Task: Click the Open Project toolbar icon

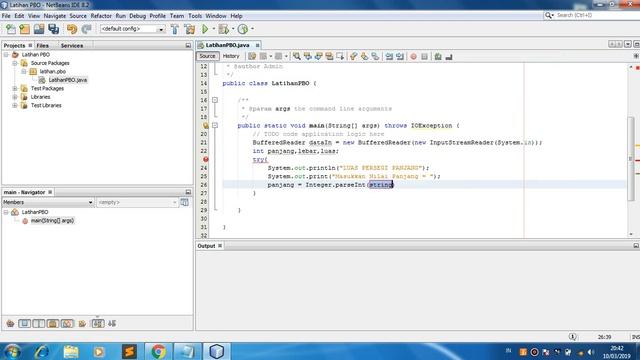Action: click(39, 29)
